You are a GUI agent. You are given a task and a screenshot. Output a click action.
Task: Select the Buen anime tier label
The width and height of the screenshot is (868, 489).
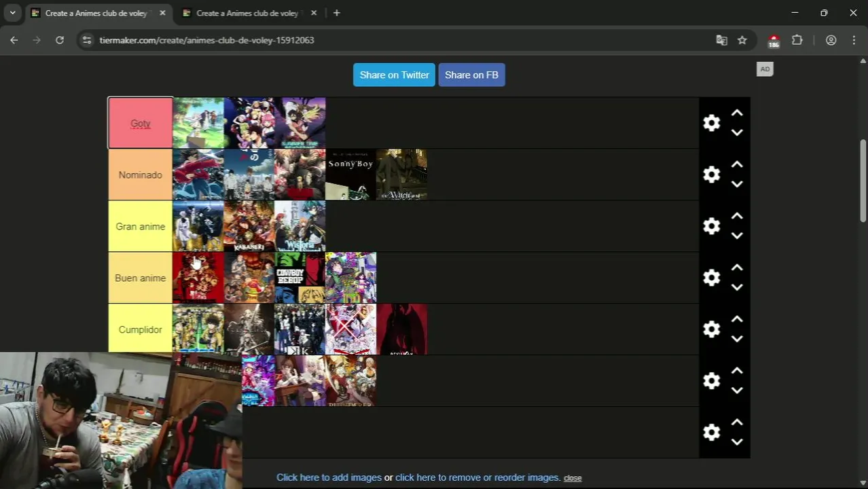[x=141, y=278]
